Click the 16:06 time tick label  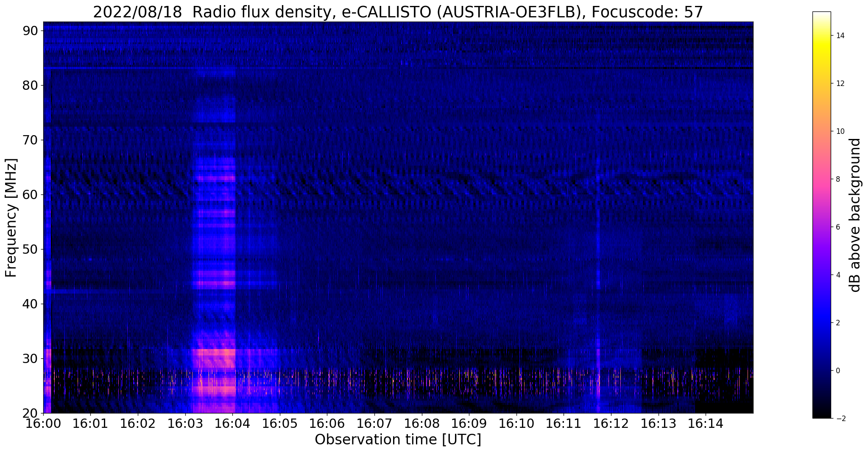[x=327, y=424]
